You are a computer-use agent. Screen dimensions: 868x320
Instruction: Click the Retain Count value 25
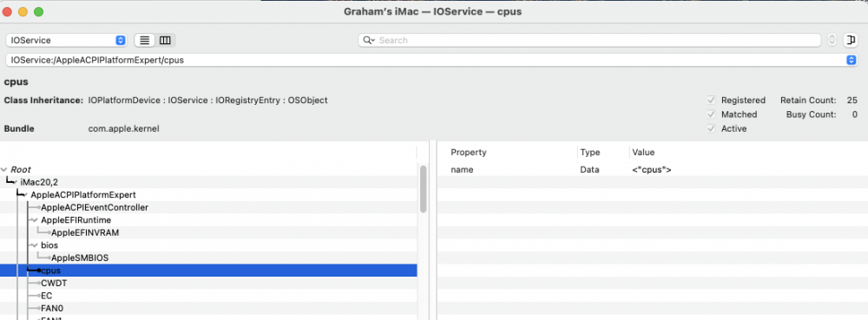(x=852, y=101)
